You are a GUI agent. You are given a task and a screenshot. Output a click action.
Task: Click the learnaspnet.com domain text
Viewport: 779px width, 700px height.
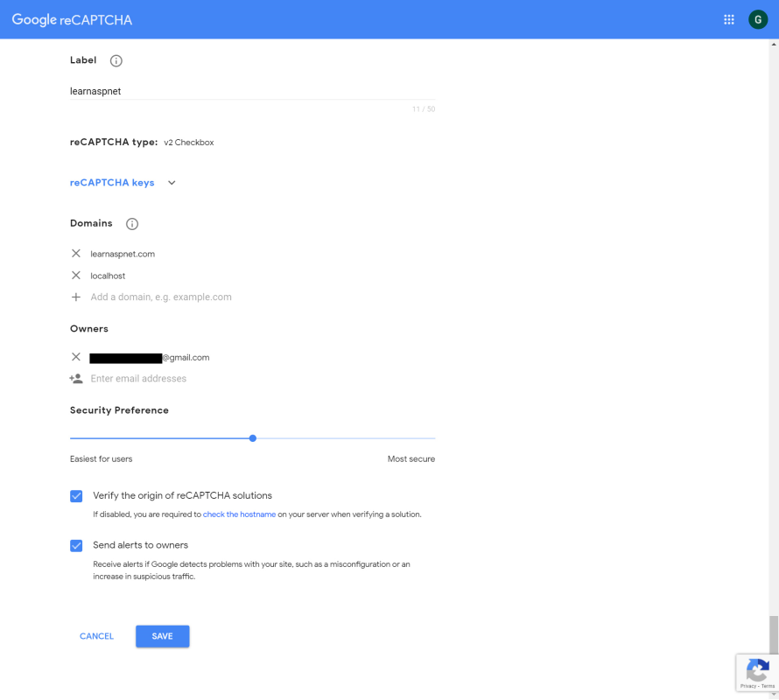coord(123,254)
